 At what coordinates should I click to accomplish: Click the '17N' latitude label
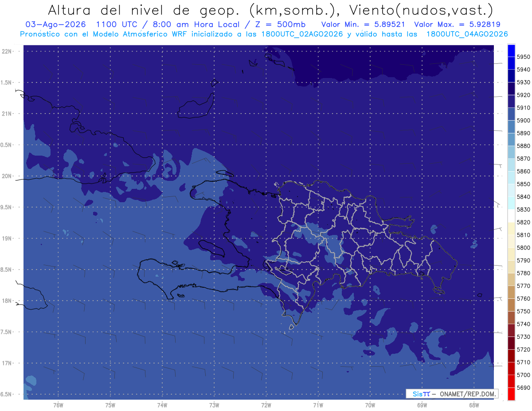[8, 363]
